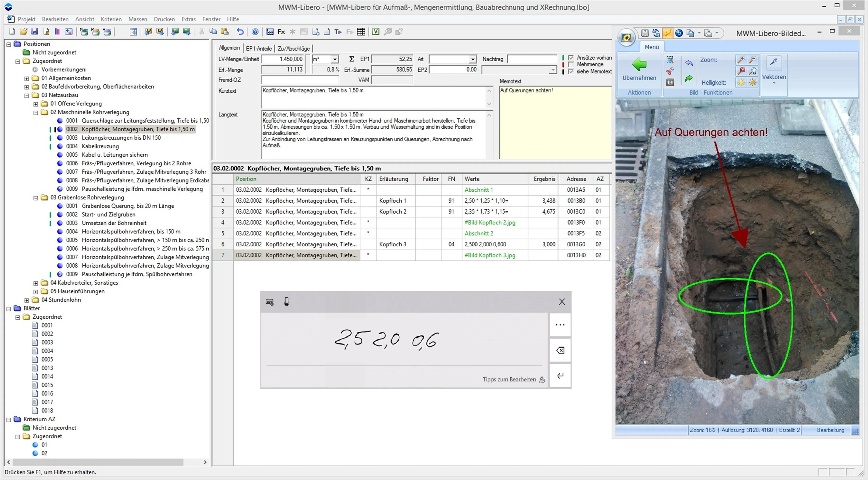The width and height of the screenshot is (868, 480).
Task: Select tree item 0003 Leitungskreuzungen bis DN 150
Action: pos(113,138)
